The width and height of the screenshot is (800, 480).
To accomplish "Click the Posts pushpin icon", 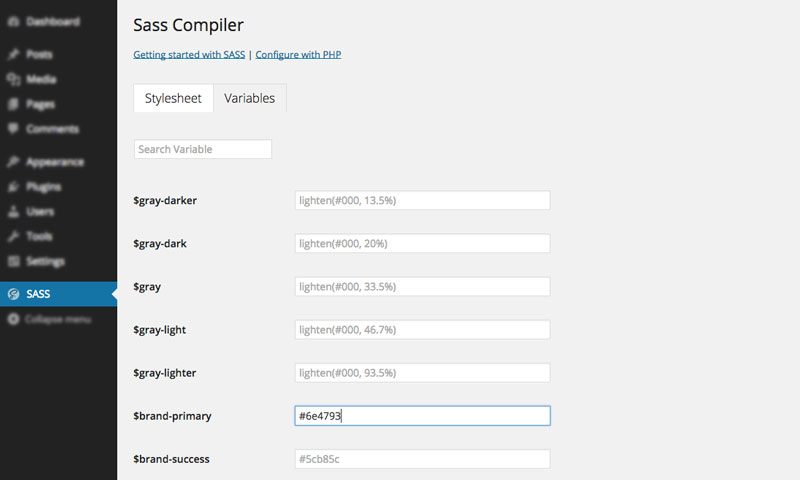I will click(14, 54).
